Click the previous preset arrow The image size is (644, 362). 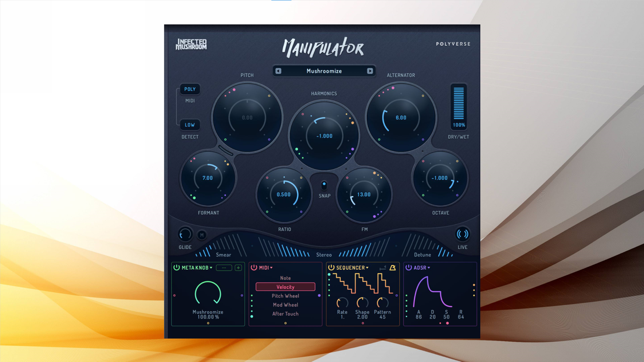pyautogui.click(x=278, y=71)
